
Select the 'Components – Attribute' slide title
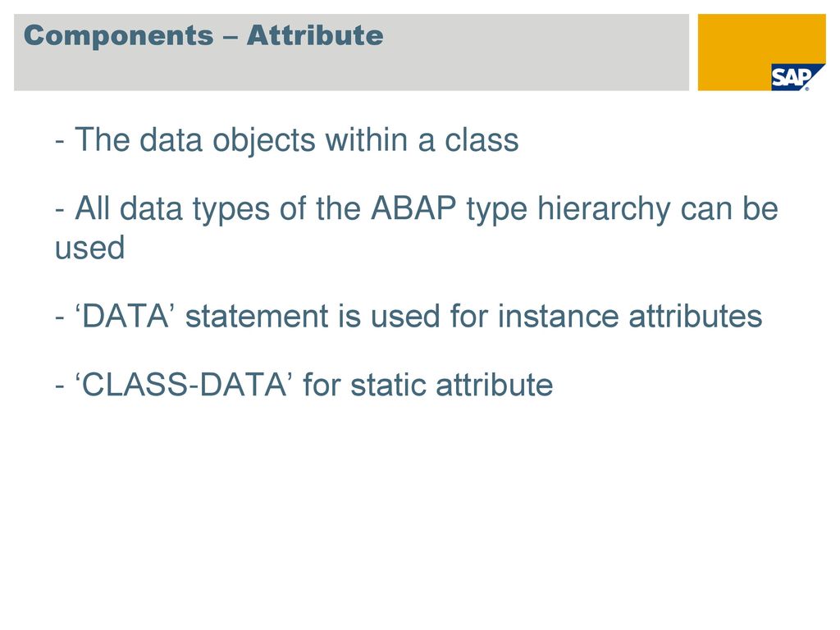pyautogui.click(x=203, y=36)
